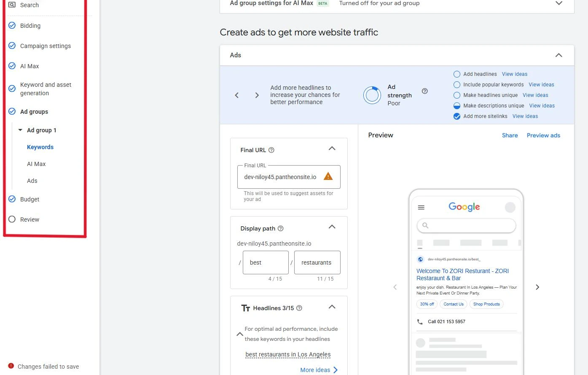Collapse the Ads section panel
Screen dimensions: 588x375
tap(558, 55)
